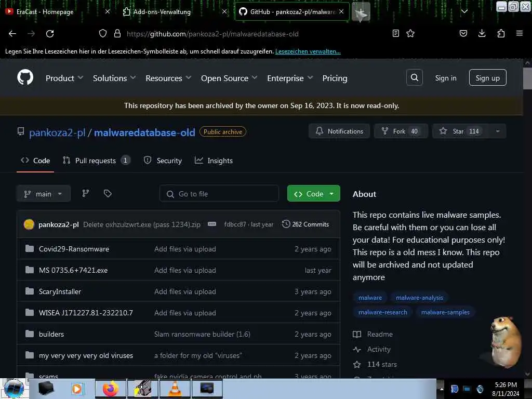Viewport: 532px width, 399px height.
Task: Open the Pocket save icon
Action: (x=463, y=33)
